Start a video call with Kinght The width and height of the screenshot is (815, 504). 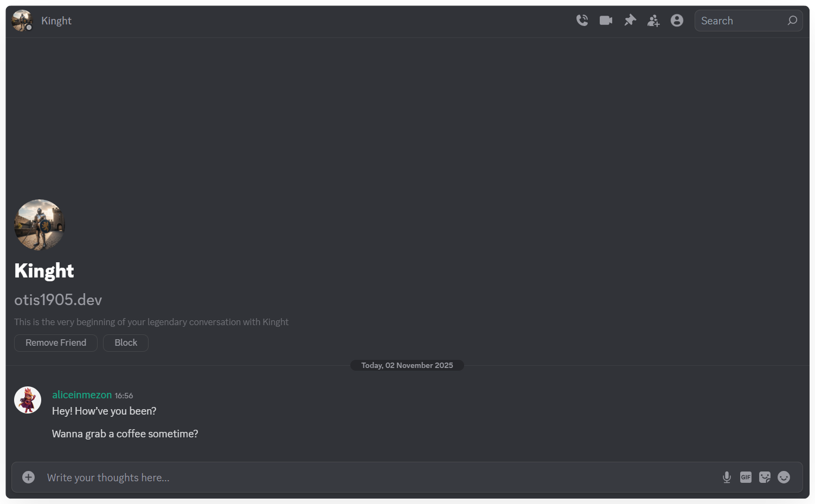tap(606, 21)
